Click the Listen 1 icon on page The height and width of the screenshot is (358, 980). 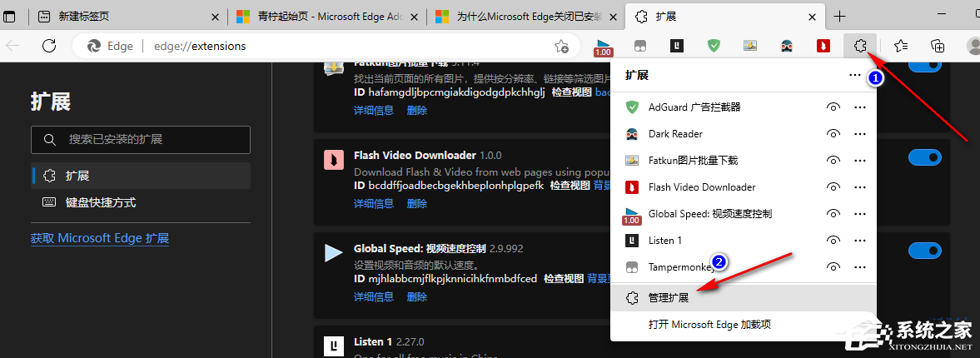pos(333,346)
